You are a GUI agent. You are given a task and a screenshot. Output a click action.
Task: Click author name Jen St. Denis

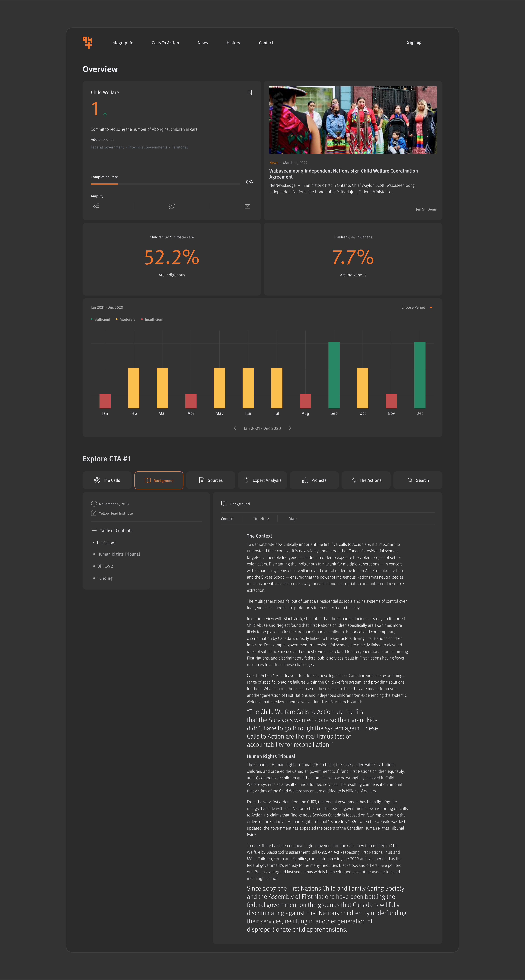click(x=426, y=209)
